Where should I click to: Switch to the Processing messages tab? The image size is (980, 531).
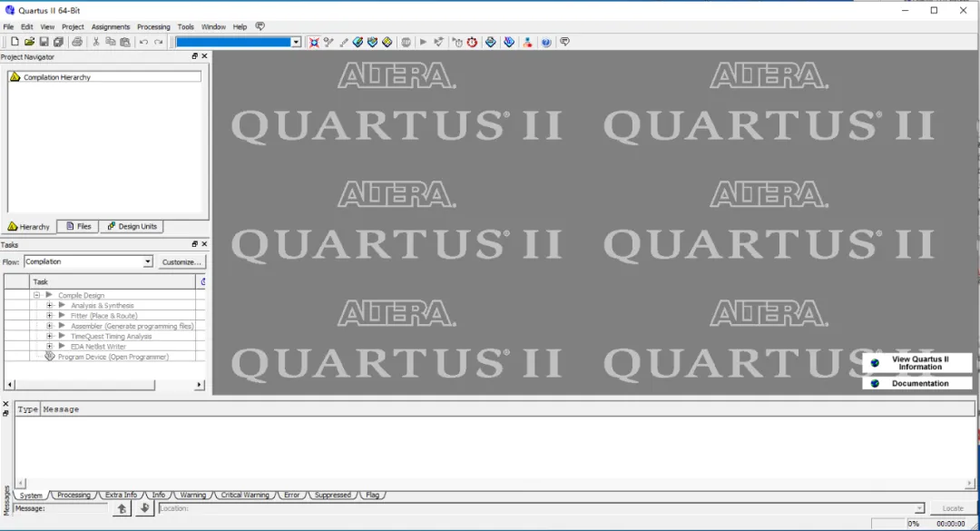[x=73, y=495]
